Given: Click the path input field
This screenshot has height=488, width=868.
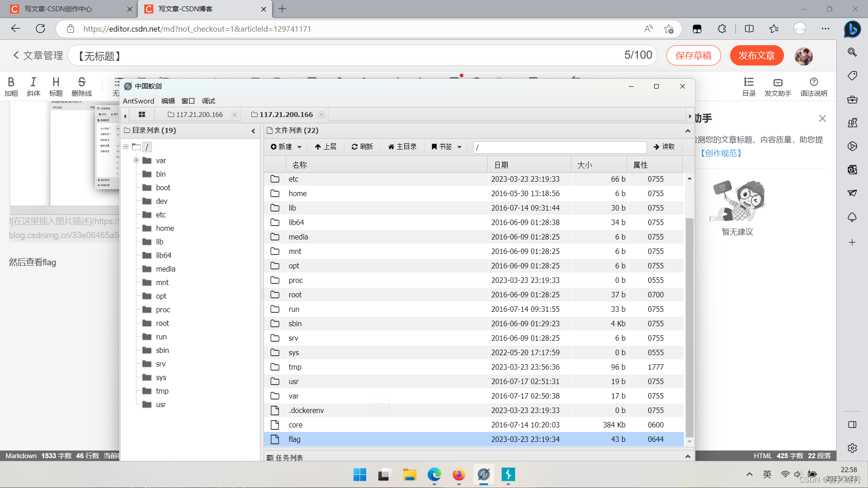Looking at the screenshot, I should (560, 147).
